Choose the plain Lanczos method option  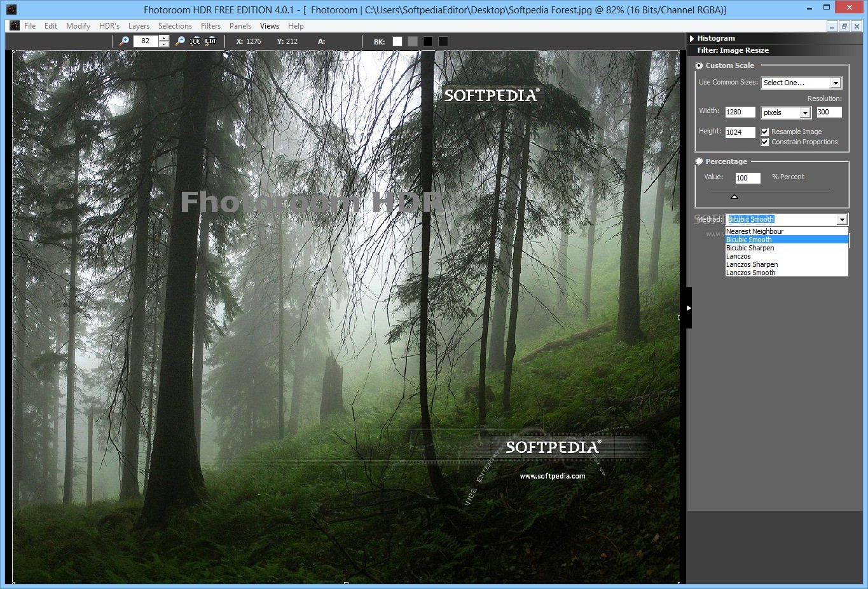tap(787, 256)
